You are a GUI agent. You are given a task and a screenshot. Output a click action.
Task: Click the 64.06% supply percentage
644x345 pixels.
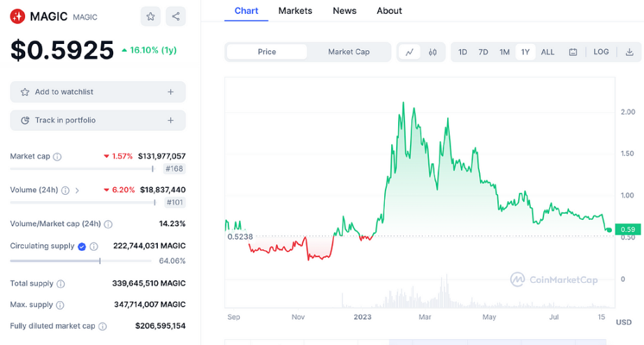click(172, 260)
